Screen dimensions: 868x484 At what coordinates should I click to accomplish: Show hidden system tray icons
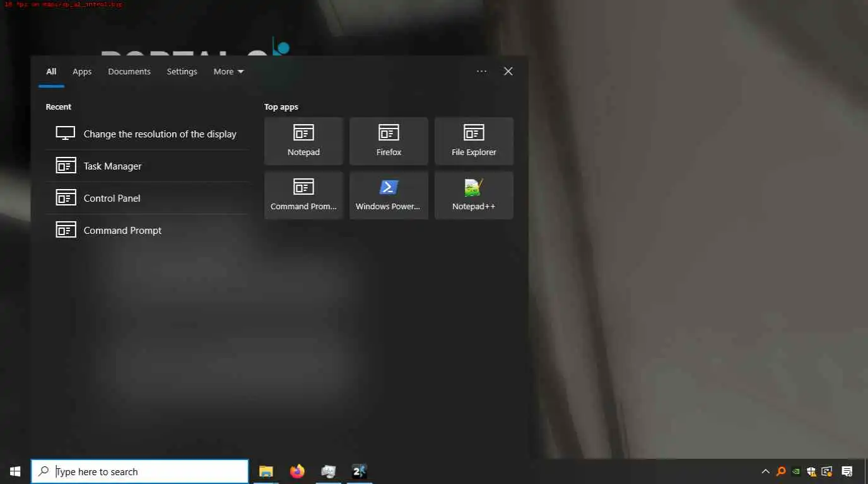[765, 471]
